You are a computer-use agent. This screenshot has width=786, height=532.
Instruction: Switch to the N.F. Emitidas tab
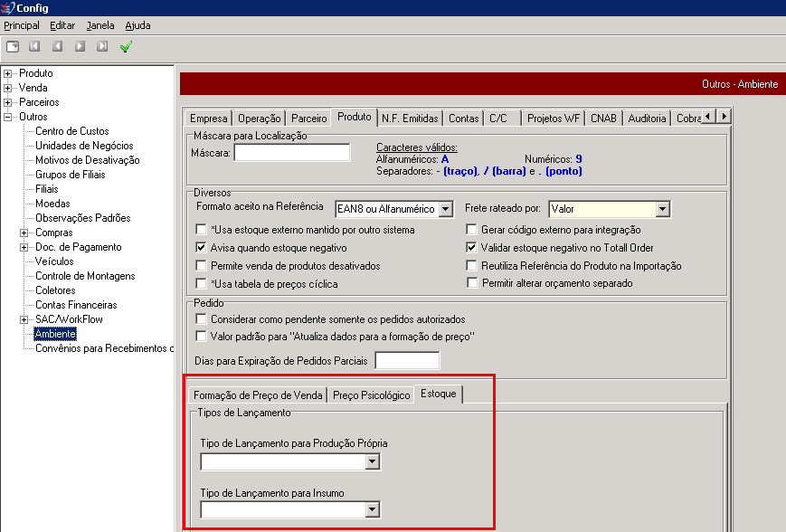pos(410,119)
